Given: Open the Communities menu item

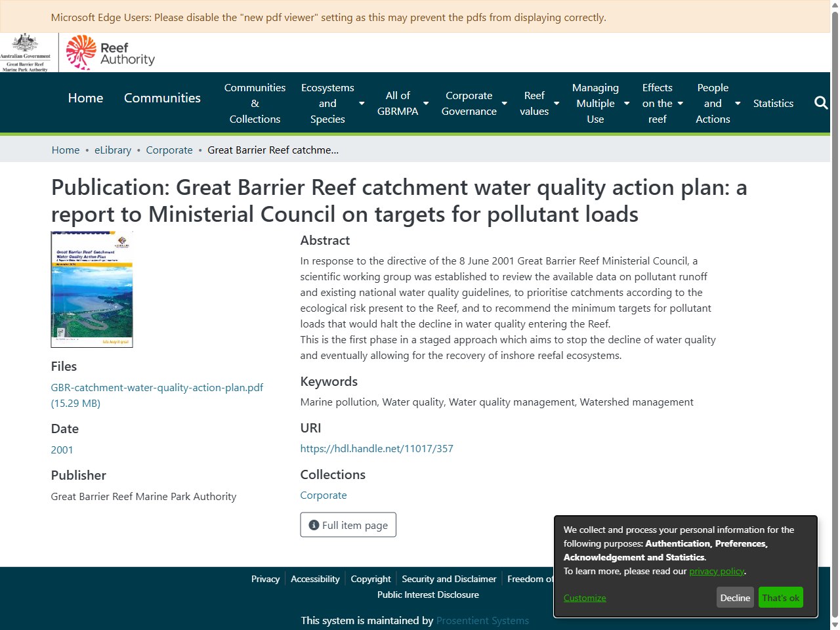Looking at the screenshot, I should tap(162, 98).
